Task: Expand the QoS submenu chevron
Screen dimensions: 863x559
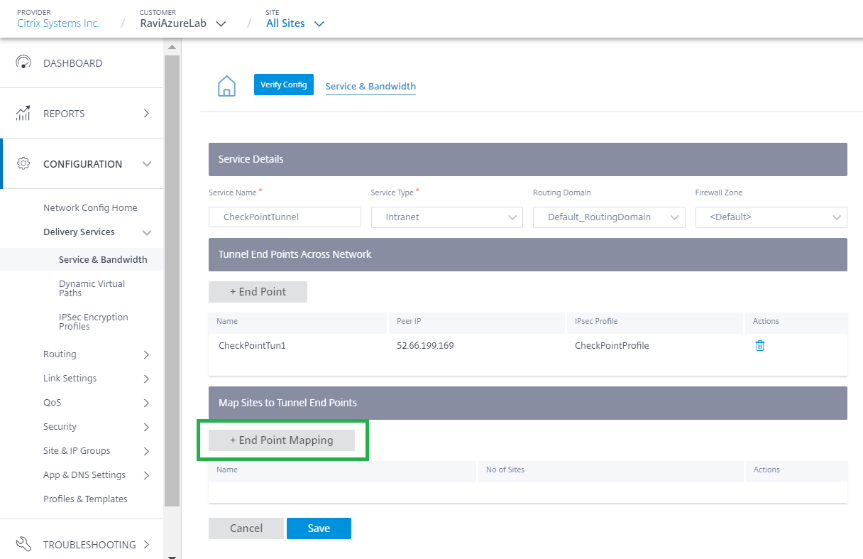Action: coord(146,403)
